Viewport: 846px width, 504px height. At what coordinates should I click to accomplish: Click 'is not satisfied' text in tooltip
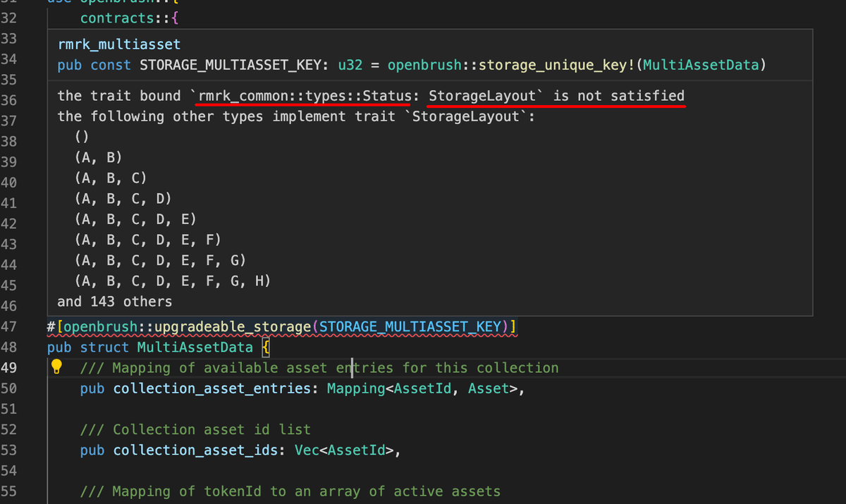[618, 95]
